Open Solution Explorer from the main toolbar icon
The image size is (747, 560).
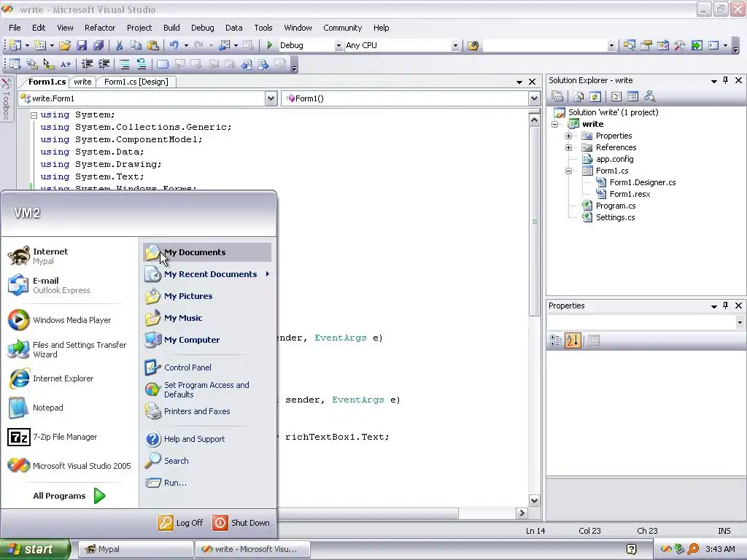[x=630, y=45]
